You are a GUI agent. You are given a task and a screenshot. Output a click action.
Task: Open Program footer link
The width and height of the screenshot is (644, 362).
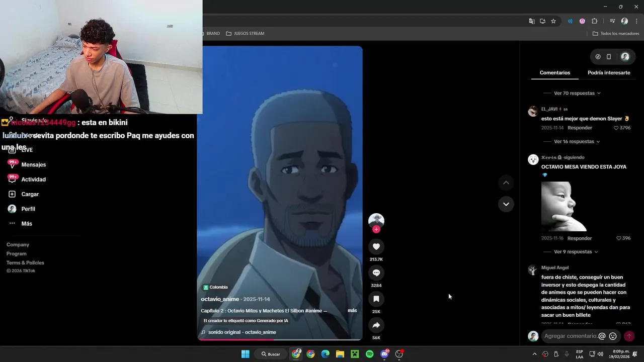click(17, 253)
